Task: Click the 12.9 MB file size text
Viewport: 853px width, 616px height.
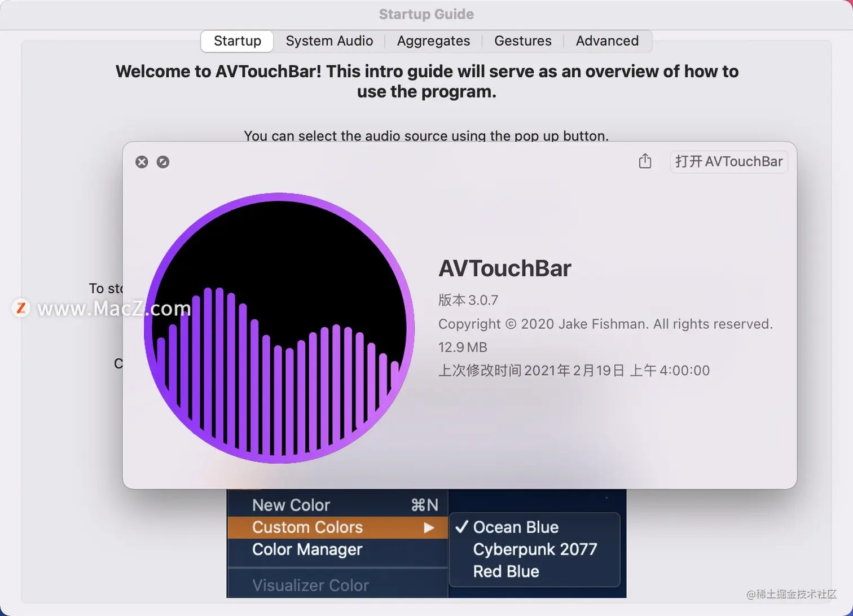Action: (463, 347)
